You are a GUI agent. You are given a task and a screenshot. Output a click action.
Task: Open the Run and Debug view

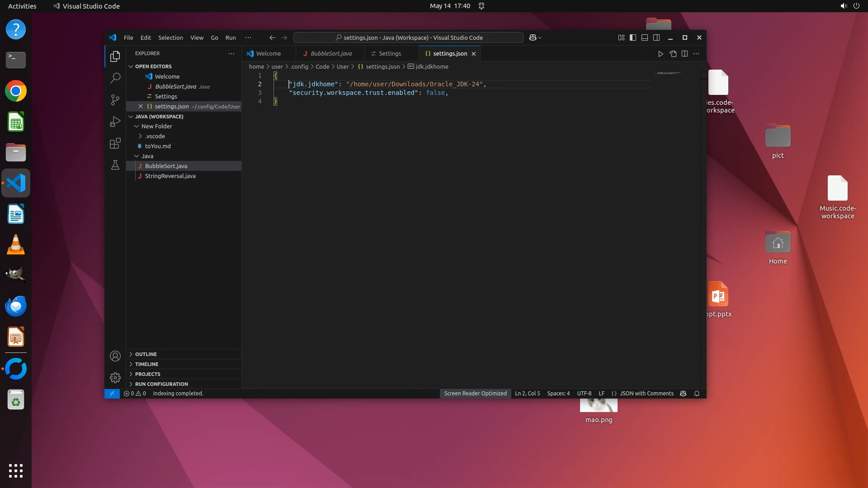pos(115,122)
